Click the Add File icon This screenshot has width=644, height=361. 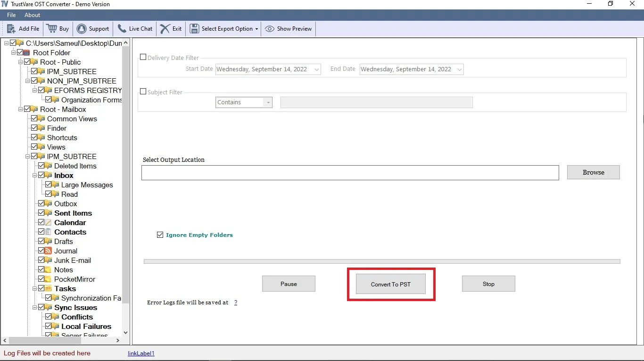tap(11, 28)
